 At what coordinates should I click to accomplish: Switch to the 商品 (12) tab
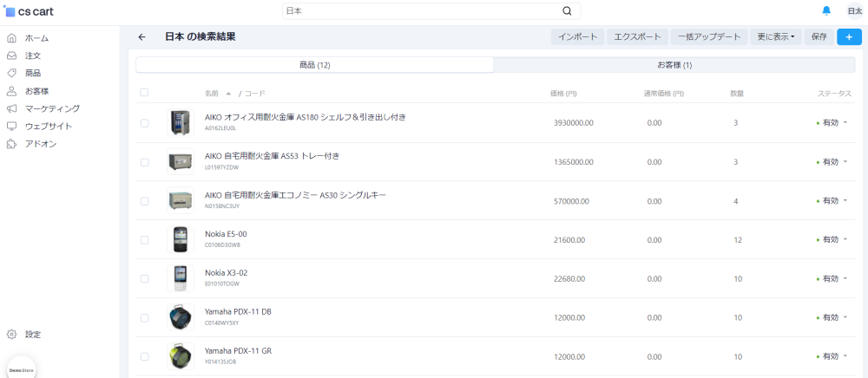(315, 65)
